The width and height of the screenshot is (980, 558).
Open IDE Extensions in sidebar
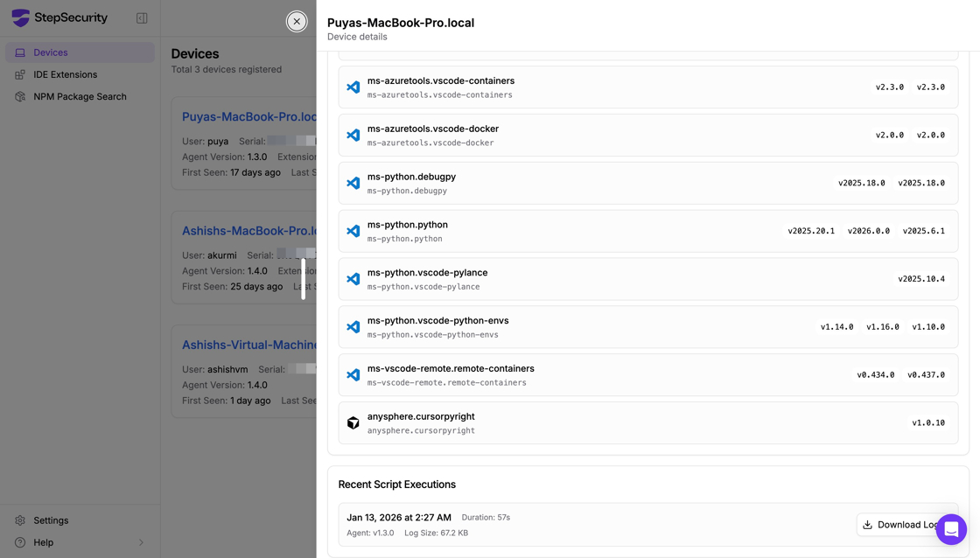(x=65, y=74)
